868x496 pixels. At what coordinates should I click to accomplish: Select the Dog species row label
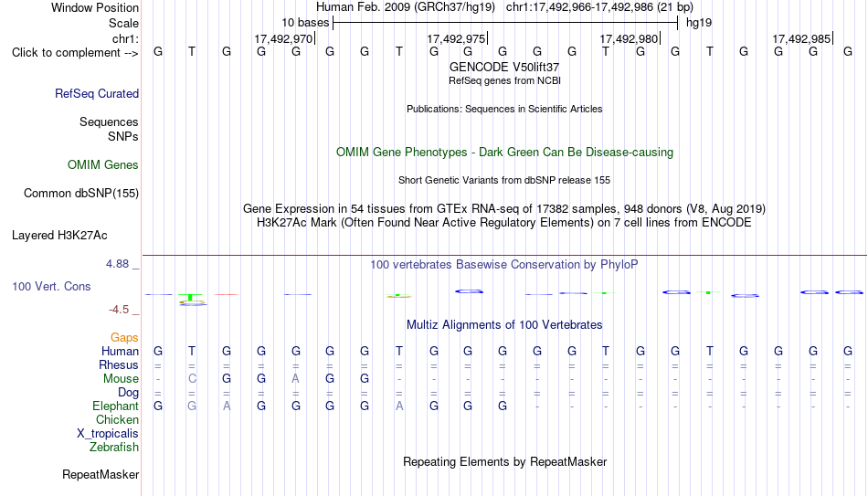click(x=129, y=393)
